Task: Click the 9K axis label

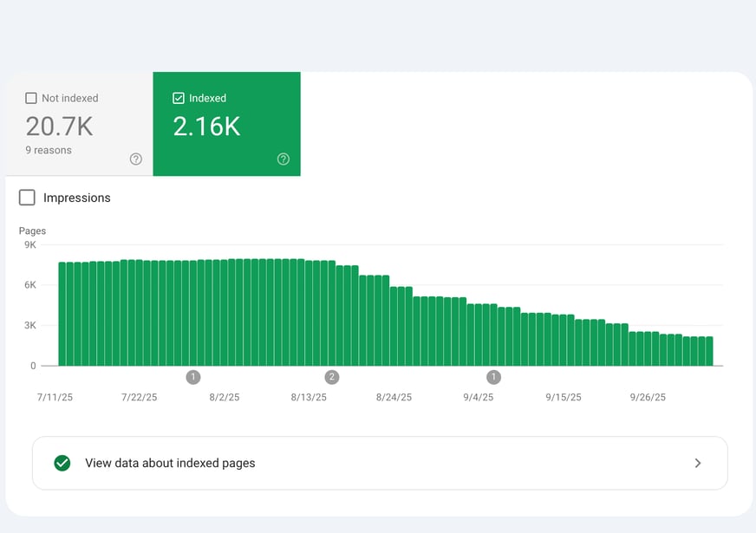Action: pyautogui.click(x=29, y=244)
